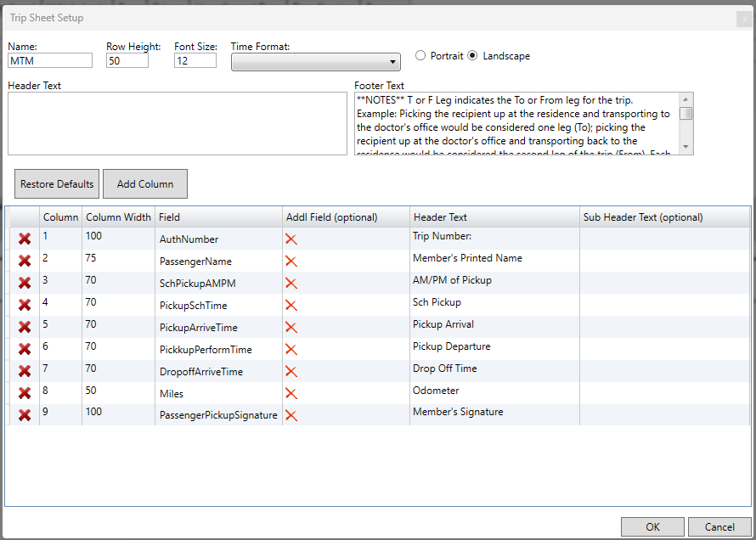Open the Time Format dropdown

(392, 61)
